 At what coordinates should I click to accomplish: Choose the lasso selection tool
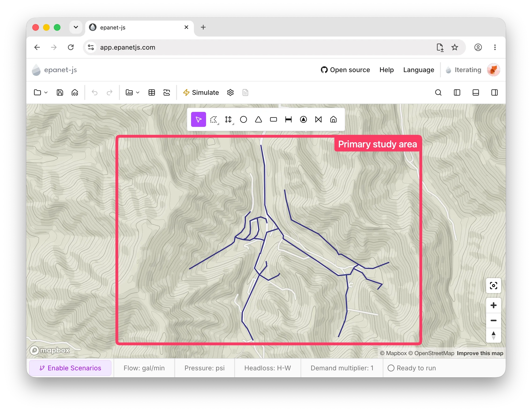click(214, 119)
